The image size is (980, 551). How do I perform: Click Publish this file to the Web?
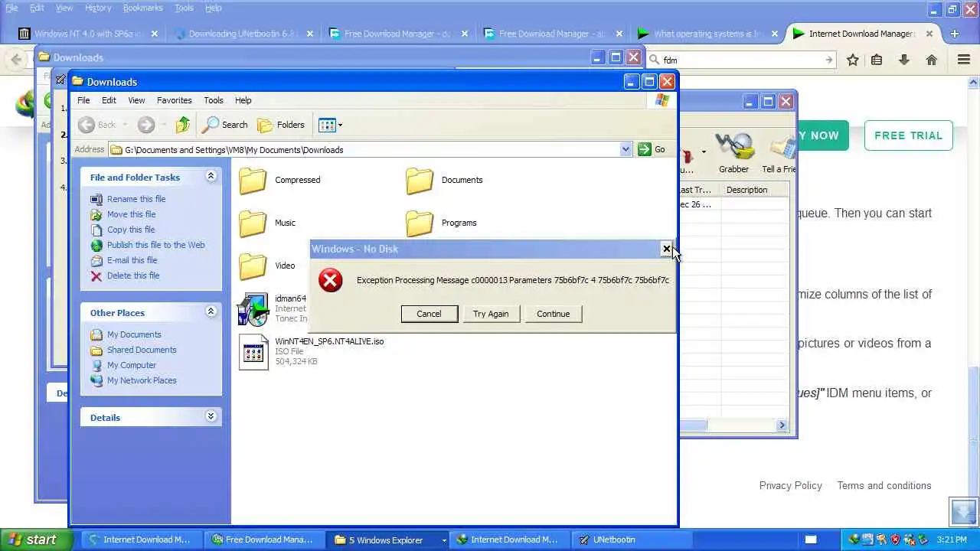[x=156, y=245]
